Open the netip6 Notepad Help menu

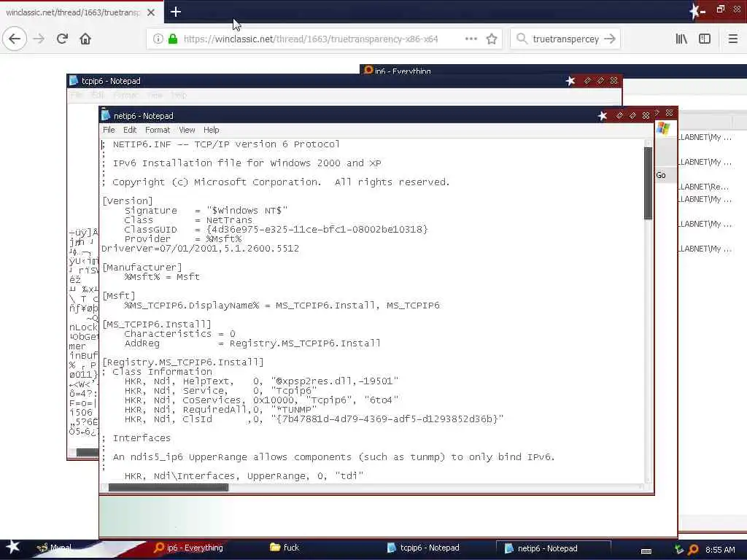[211, 130]
